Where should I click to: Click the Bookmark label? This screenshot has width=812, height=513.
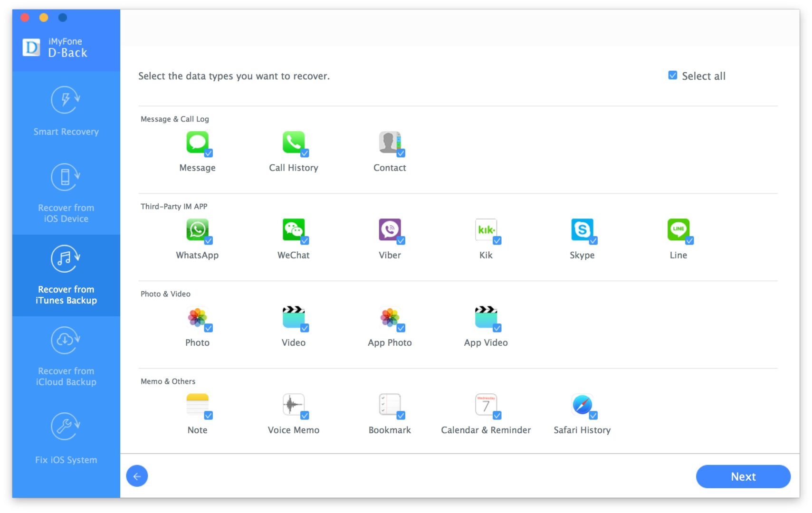click(x=390, y=430)
